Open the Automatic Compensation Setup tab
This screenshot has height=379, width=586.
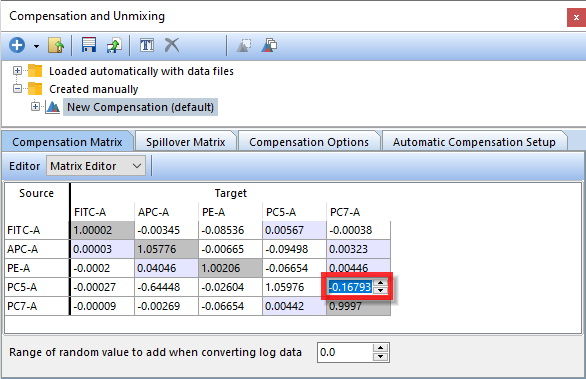pos(474,142)
